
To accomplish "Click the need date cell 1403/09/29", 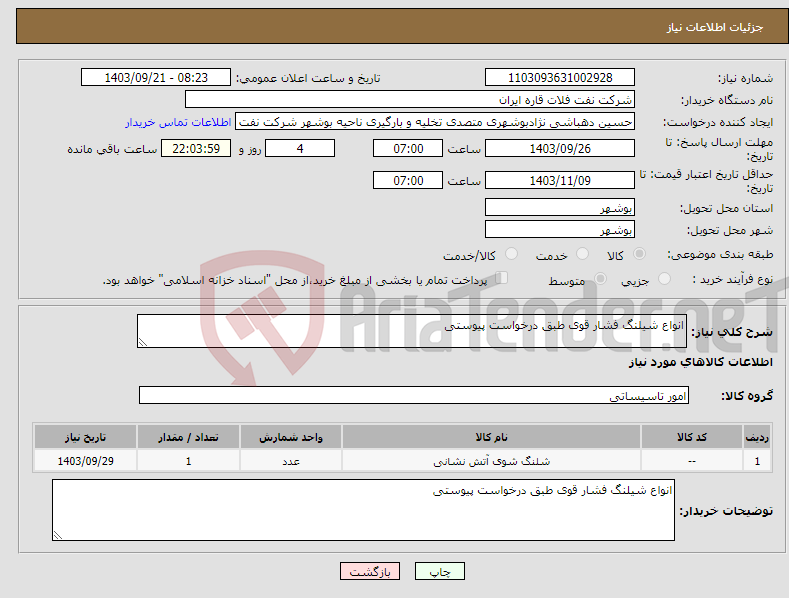I will [86, 461].
